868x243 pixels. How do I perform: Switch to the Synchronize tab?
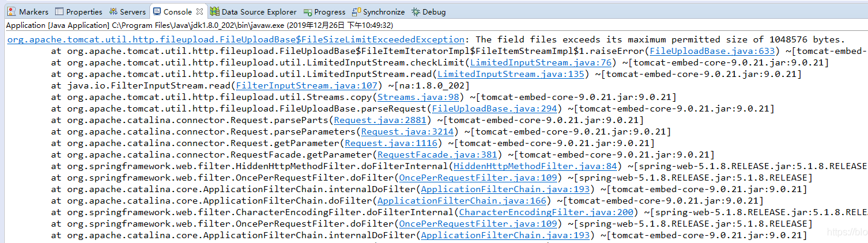tap(378, 12)
